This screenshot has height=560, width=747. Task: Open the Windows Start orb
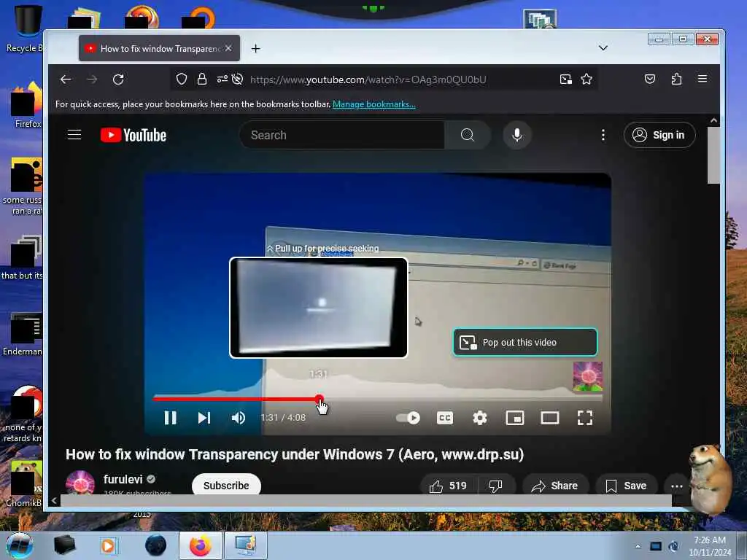point(20,545)
